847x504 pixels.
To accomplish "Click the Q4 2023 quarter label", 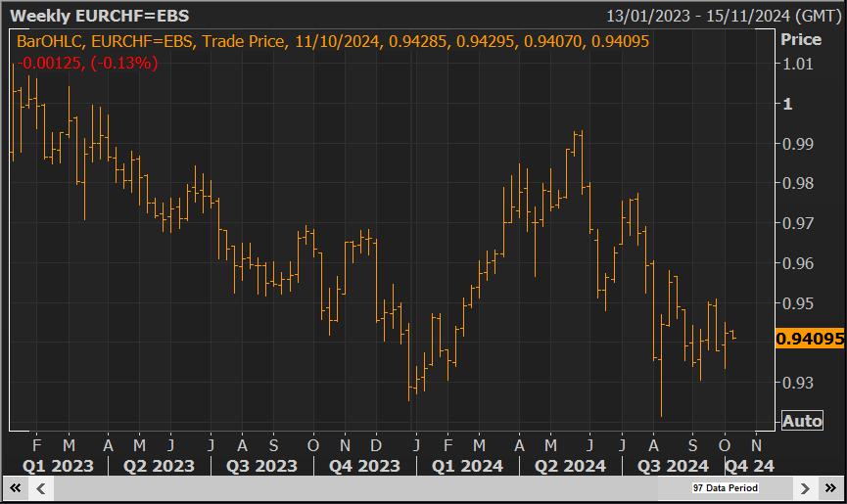I will tap(364, 466).
